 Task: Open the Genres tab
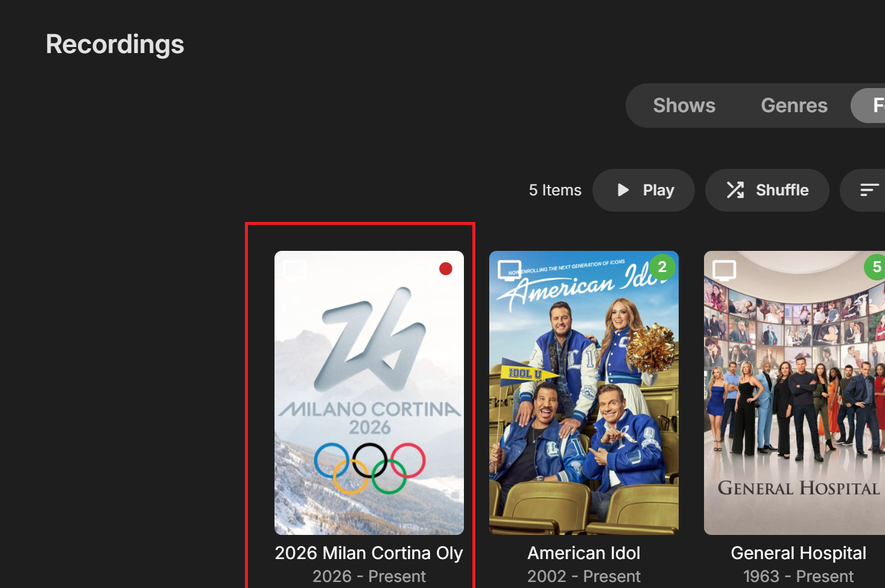pos(794,106)
